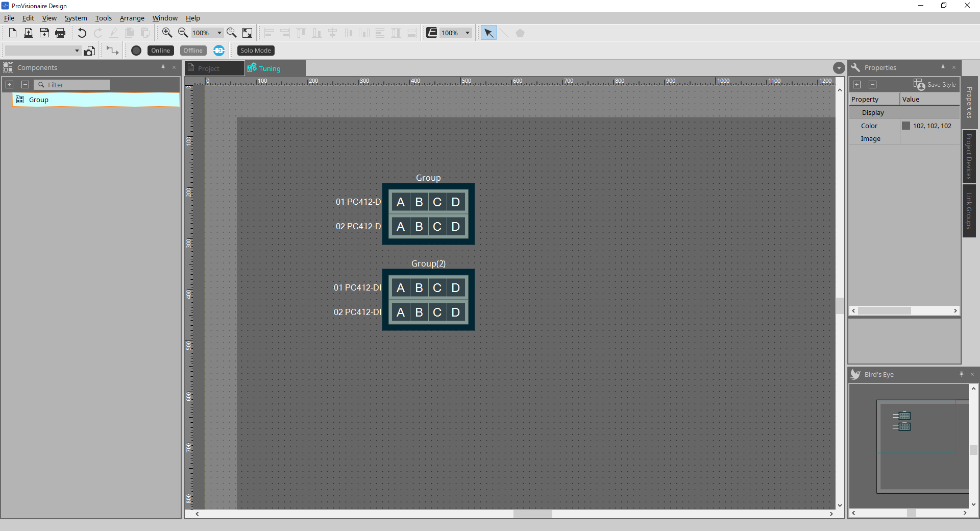Click the Undo arrow icon
Viewport: 980px width, 531px height.
click(82, 33)
